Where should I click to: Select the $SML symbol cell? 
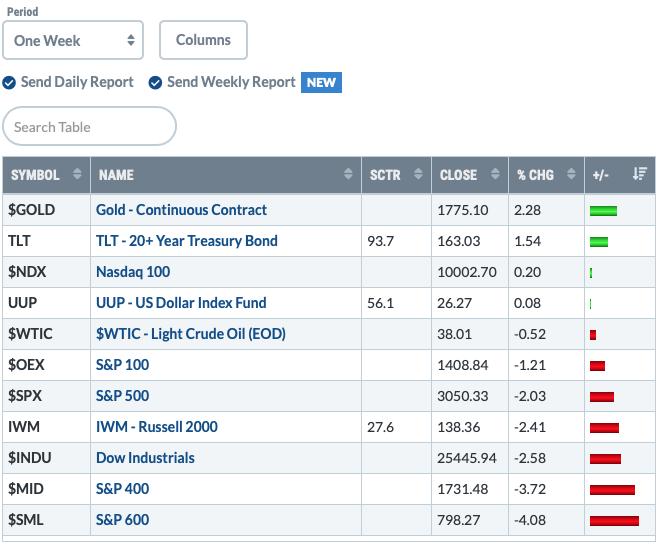(46, 520)
